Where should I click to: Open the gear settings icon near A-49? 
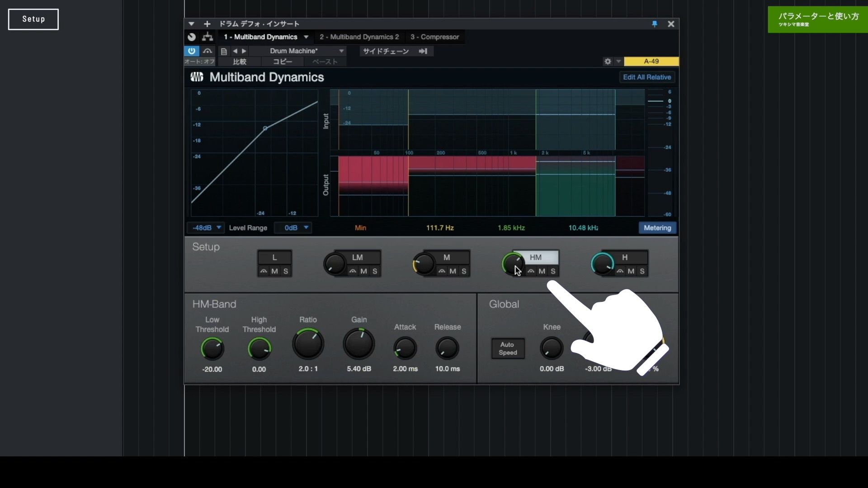point(608,61)
